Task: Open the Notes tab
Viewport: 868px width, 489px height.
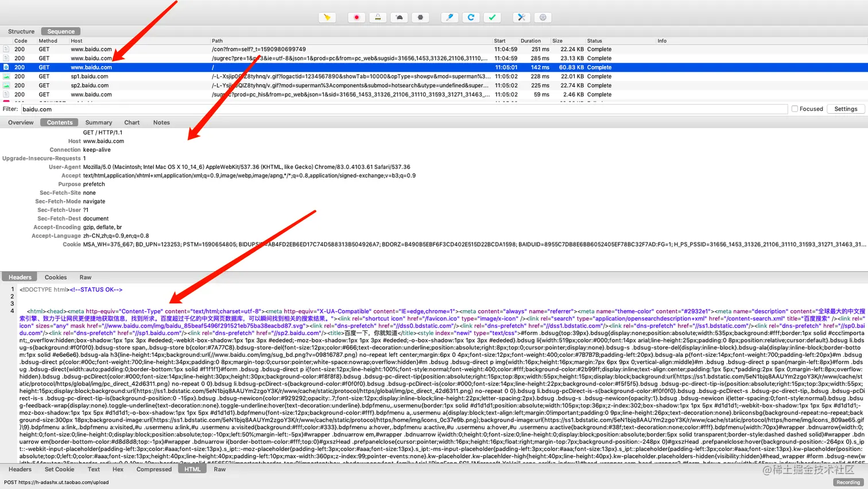Action: pyautogui.click(x=161, y=122)
